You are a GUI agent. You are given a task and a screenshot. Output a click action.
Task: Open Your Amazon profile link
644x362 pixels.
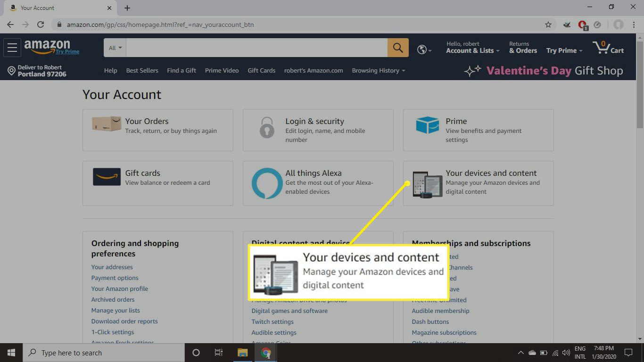[x=119, y=289]
